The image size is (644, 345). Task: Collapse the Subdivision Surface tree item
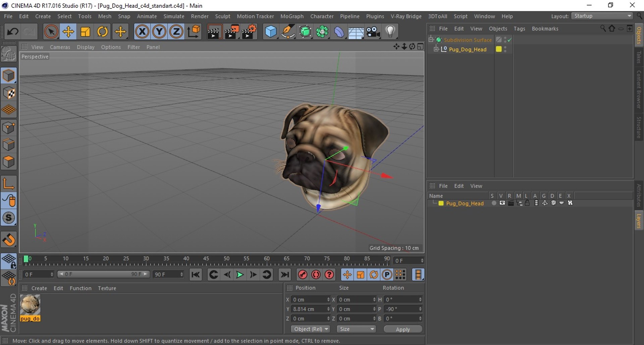[x=431, y=40]
